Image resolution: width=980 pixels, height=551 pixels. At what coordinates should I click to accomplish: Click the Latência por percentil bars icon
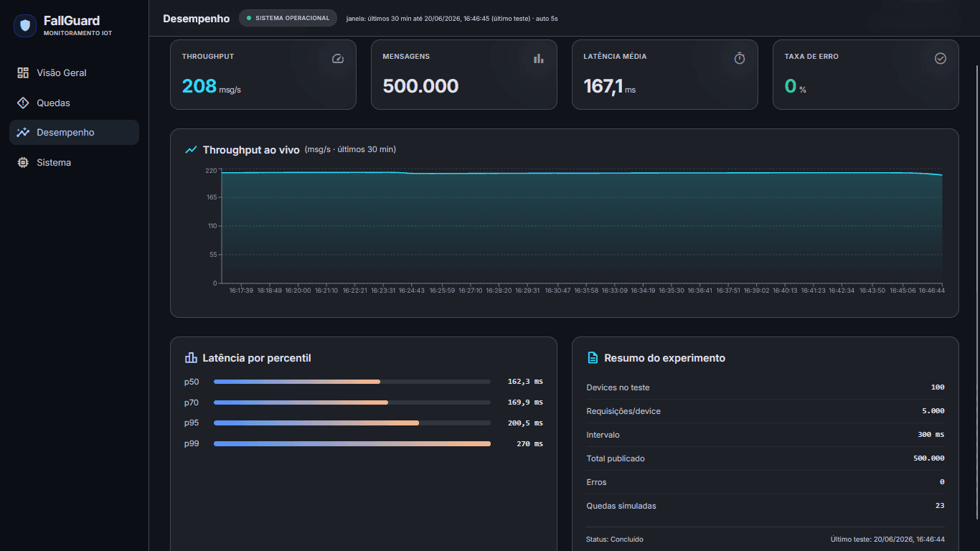point(191,358)
